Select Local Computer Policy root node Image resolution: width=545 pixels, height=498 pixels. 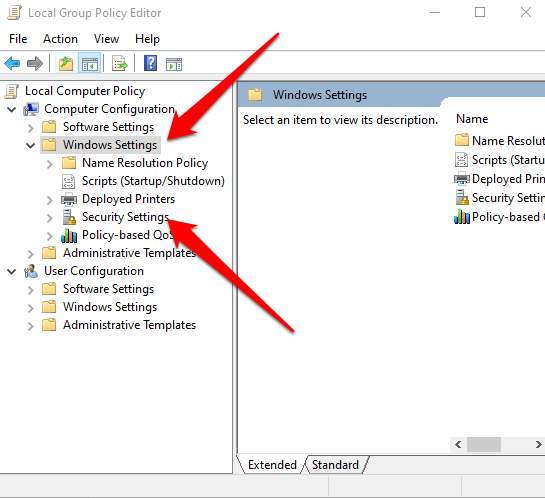[x=85, y=91]
